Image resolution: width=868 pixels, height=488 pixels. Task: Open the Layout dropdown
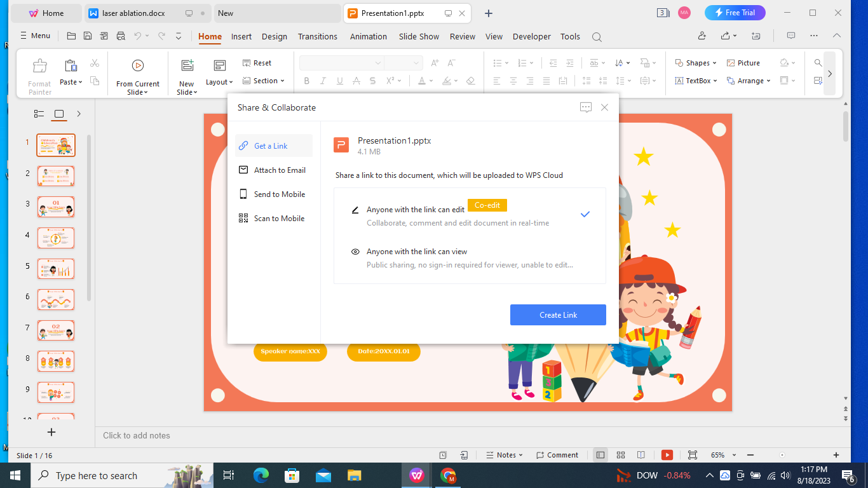pyautogui.click(x=219, y=82)
